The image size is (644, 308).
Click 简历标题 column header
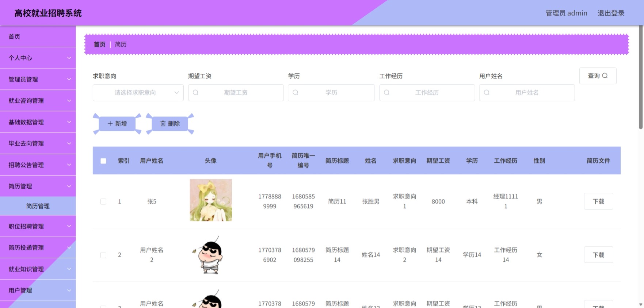(x=337, y=161)
